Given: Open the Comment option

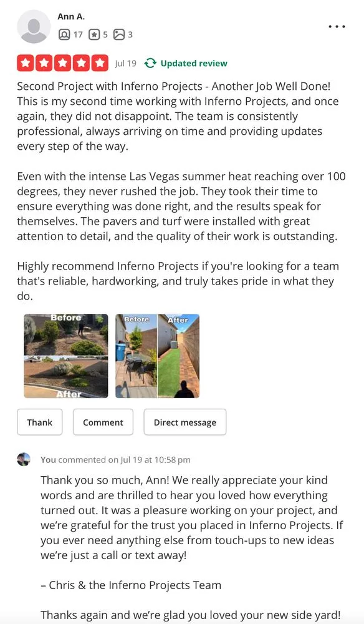Looking at the screenshot, I should coord(103,422).
